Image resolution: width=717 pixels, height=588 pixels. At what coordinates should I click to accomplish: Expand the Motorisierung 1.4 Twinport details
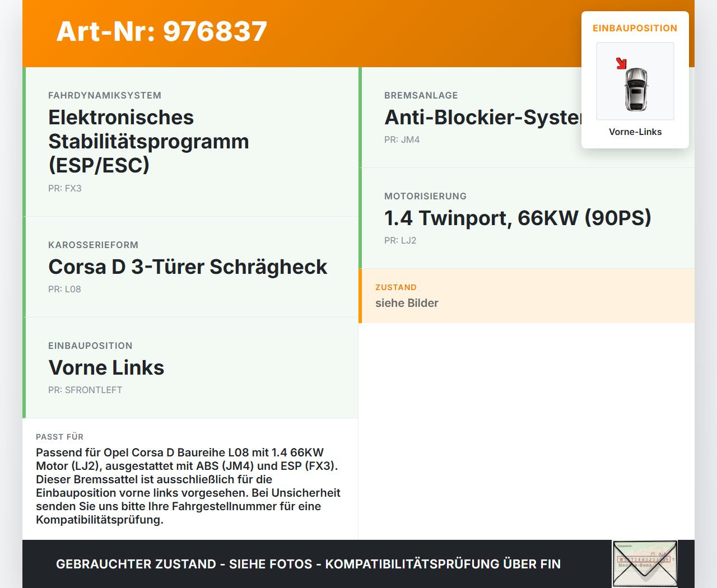point(518,218)
